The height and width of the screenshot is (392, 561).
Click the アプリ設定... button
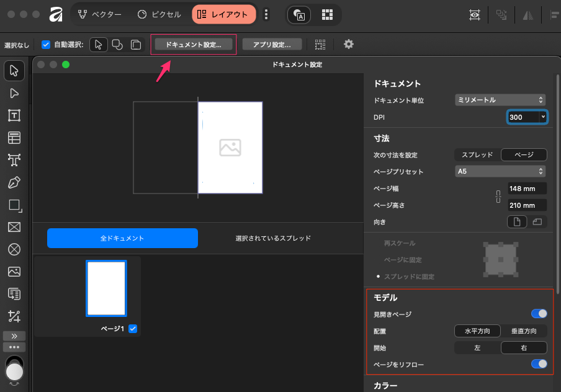272,44
